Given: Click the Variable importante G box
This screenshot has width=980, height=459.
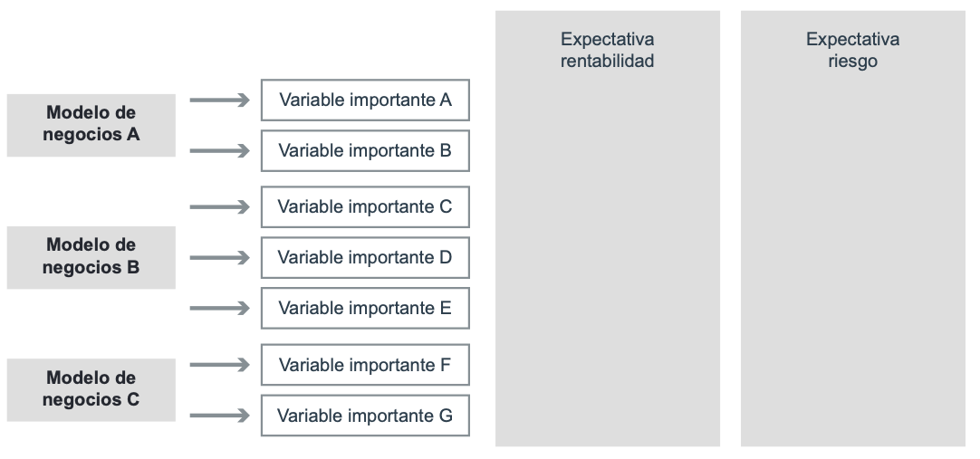Looking at the screenshot, I should (365, 416).
